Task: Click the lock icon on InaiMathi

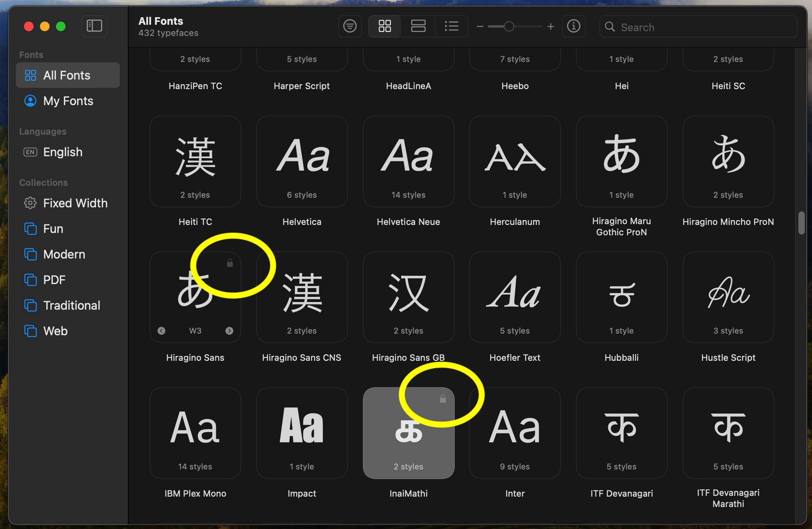Action: [x=443, y=399]
